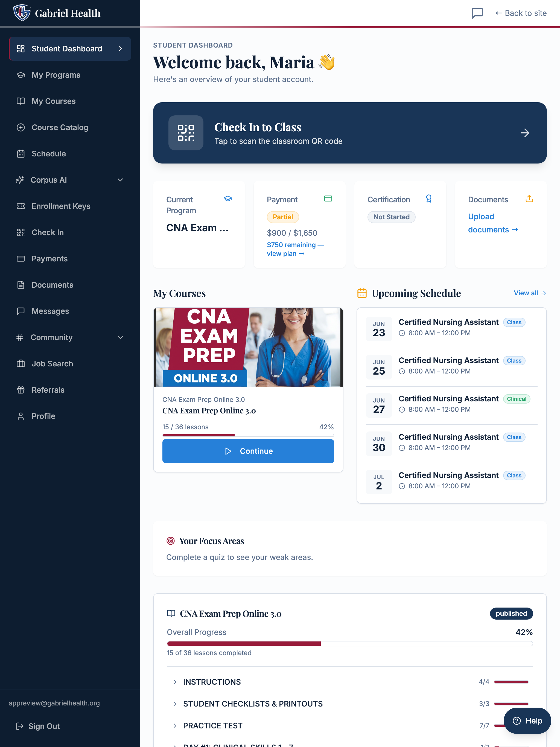Image resolution: width=560 pixels, height=747 pixels.
Task: Click the published status badge
Action: tap(511, 614)
